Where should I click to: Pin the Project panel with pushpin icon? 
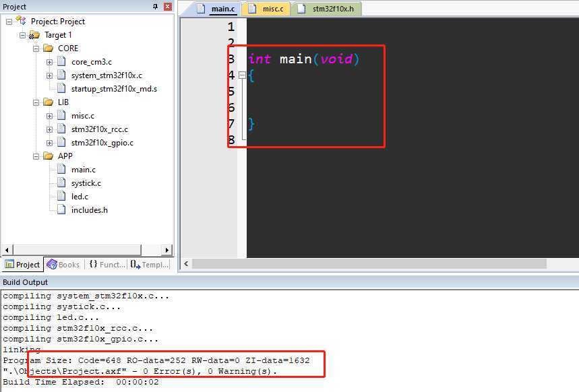coord(156,7)
